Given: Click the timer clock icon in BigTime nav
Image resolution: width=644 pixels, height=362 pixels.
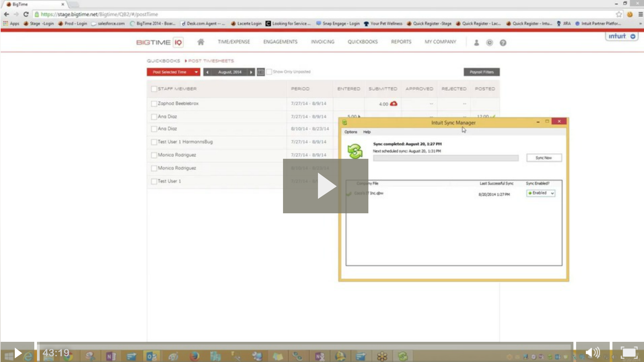Looking at the screenshot, I should [x=489, y=43].
